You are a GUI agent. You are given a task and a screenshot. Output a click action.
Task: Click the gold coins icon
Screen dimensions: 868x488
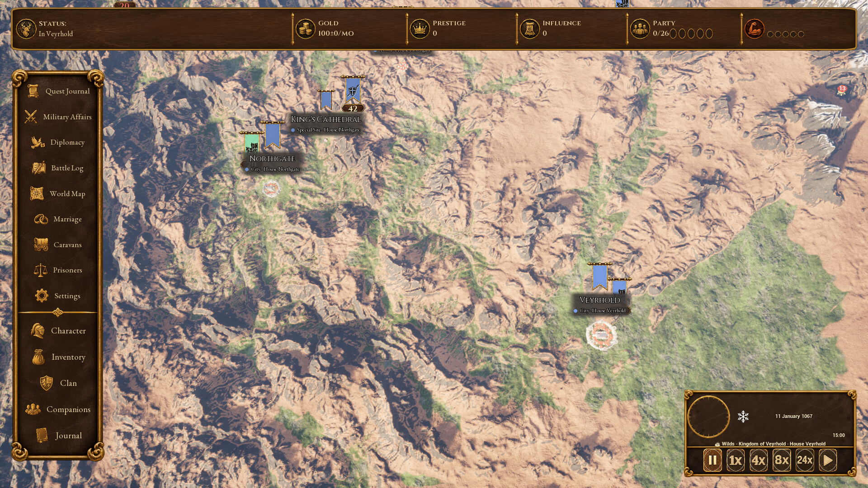tap(306, 29)
